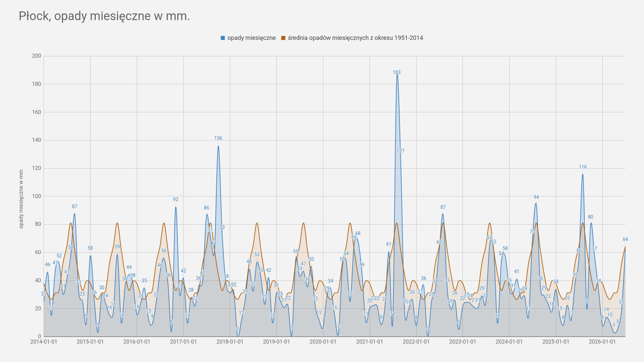Screen dimensions: 644x362
Task: Click the 127 data point label
Action: coord(400,151)
